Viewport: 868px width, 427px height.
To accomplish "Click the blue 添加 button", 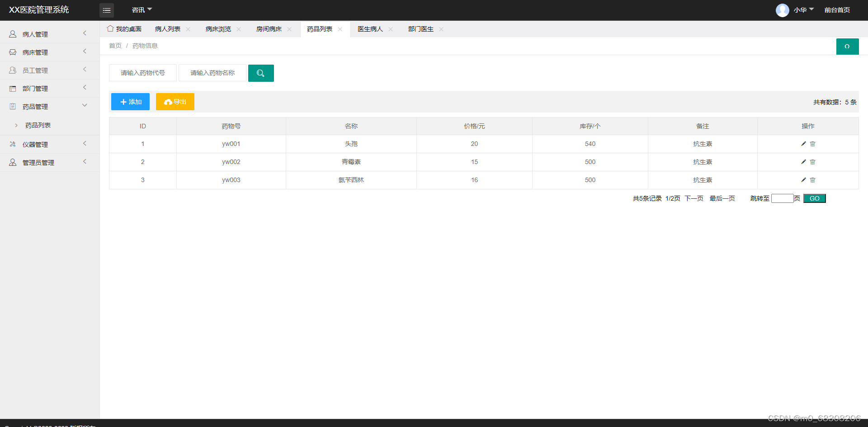I will pyautogui.click(x=130, y=102).
